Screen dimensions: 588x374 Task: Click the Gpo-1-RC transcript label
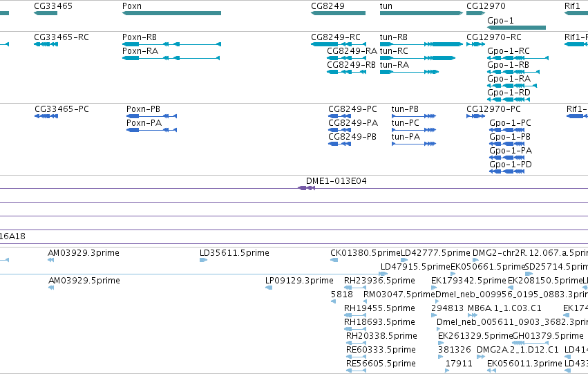[509, 51]
